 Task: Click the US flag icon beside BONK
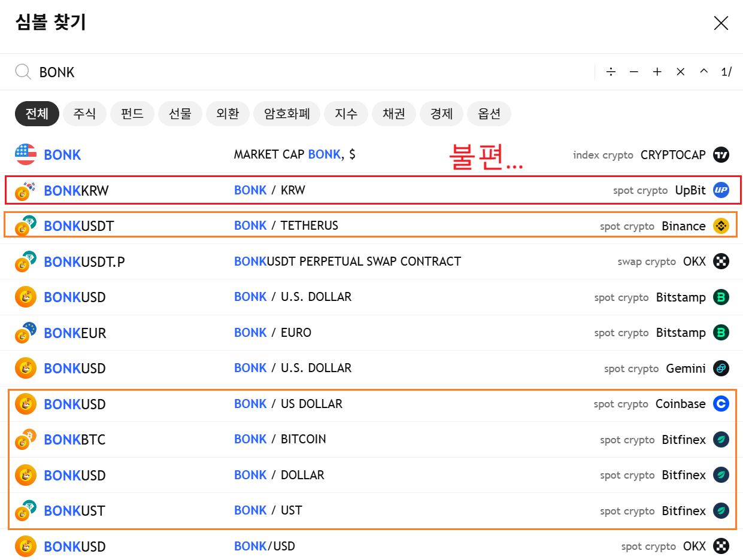pos(26,154)
